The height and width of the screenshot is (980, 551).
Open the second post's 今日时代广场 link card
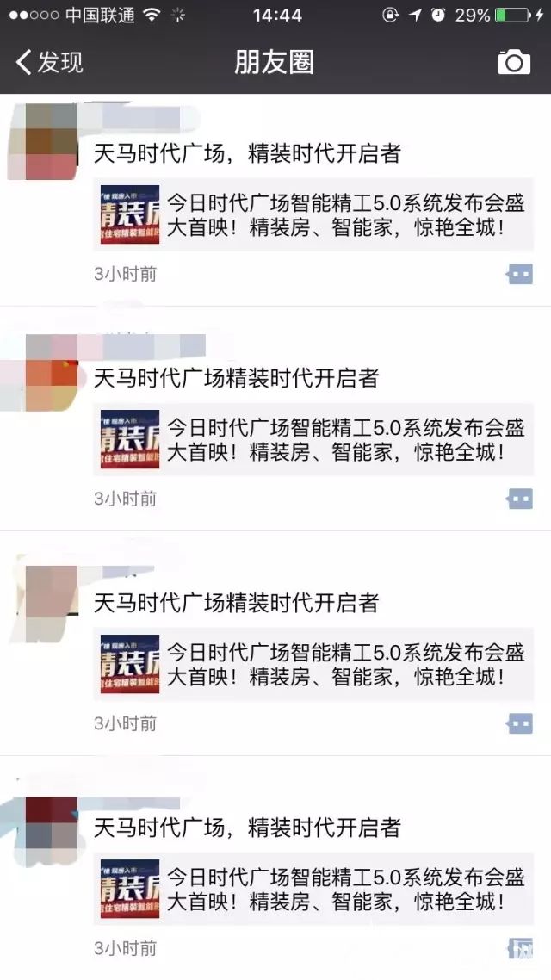313,439
